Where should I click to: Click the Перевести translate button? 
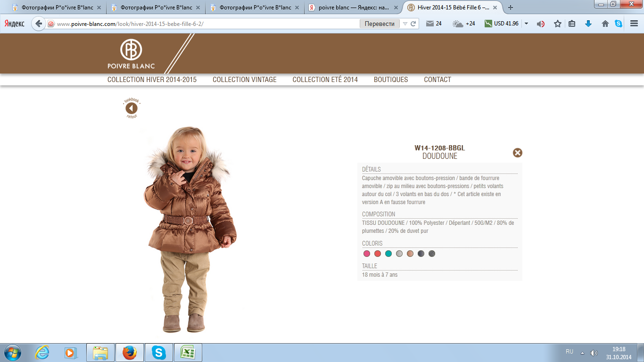[x=380, y=24]
